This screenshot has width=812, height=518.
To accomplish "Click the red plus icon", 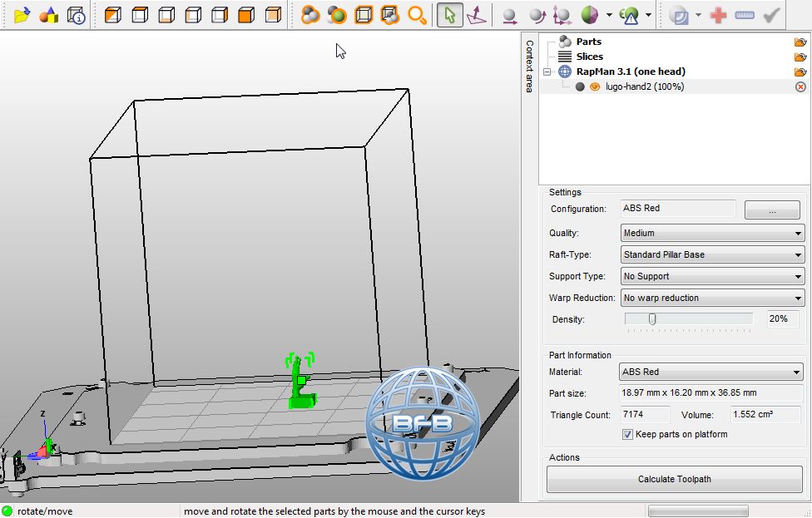I will (718, 16).
